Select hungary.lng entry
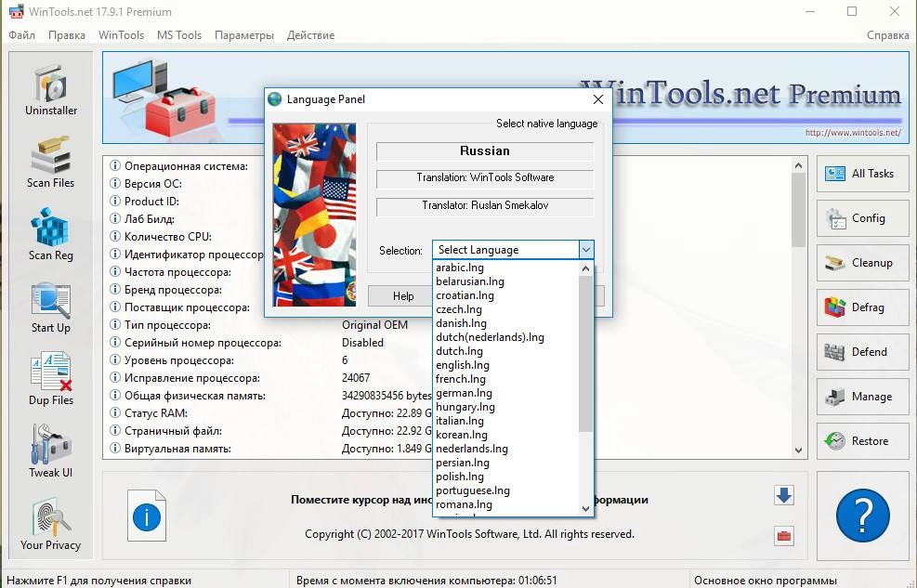The height and width of the screenshot is (588, 917). click(505, 407)
